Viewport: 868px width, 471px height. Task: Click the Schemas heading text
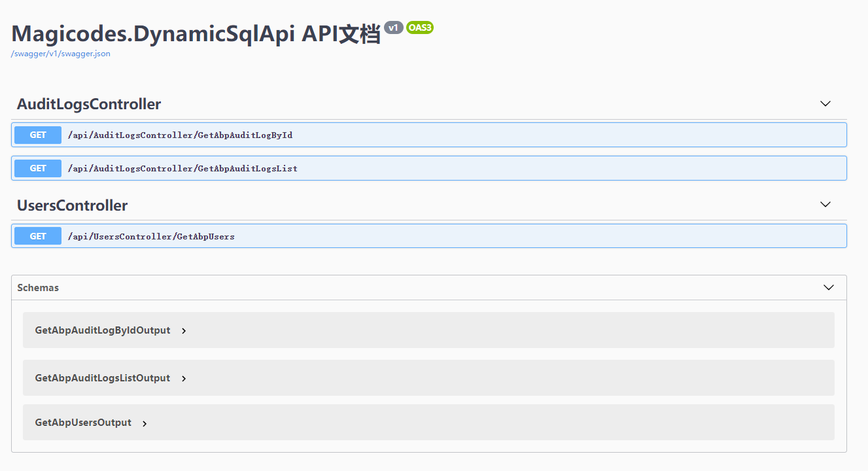tap(38, 288)
